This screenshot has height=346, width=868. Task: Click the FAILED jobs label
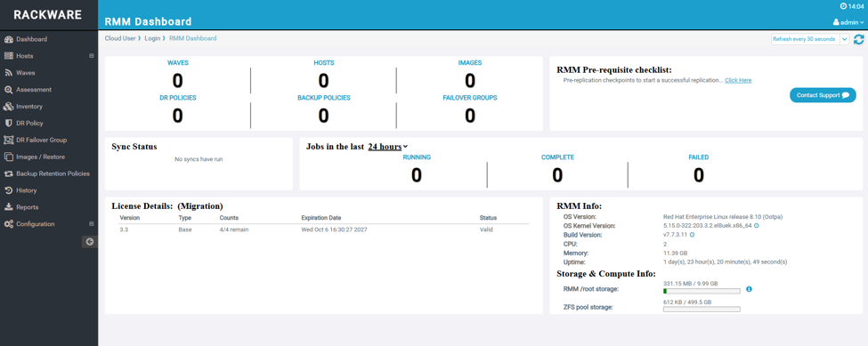699,157
